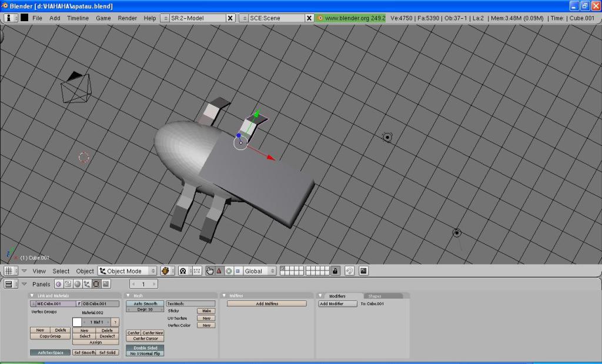This screenshot has width=602, height=364.
Task: Toggle AutoTexSpace
Action: click(51, 352)
